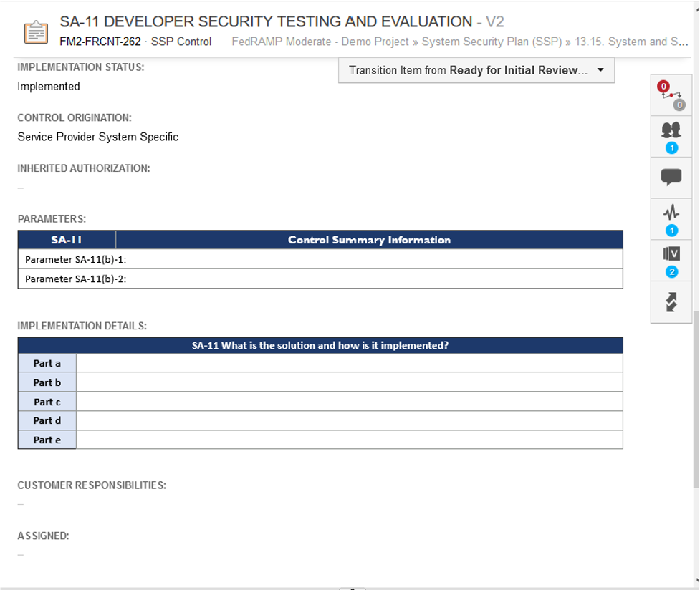Image resolution: width=700 pixels, height=590 pixels.
Task: Click the clipboard item type icon
Action: pos(36,32)
